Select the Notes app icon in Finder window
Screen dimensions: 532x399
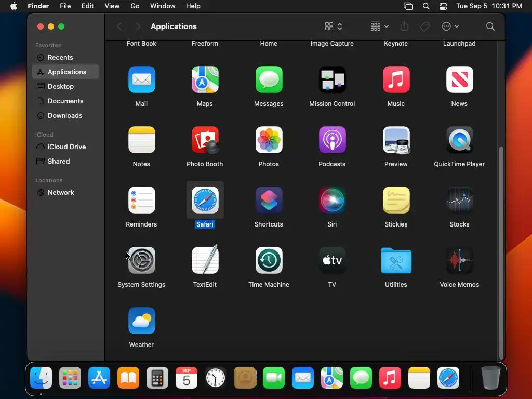point(141,140)
